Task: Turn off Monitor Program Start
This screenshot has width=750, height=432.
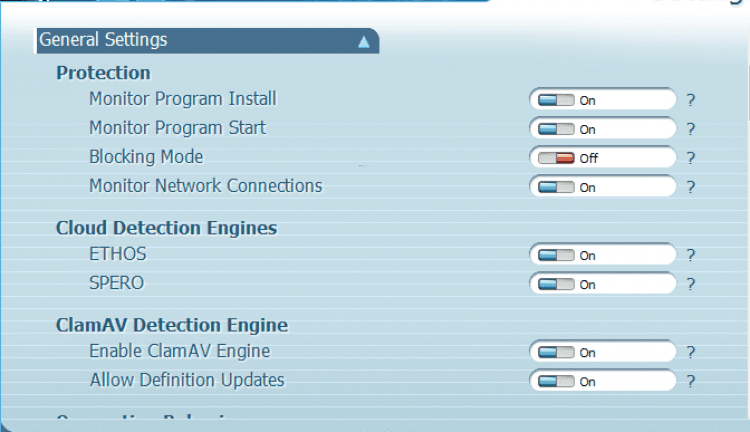Action: tap(556, 129)
